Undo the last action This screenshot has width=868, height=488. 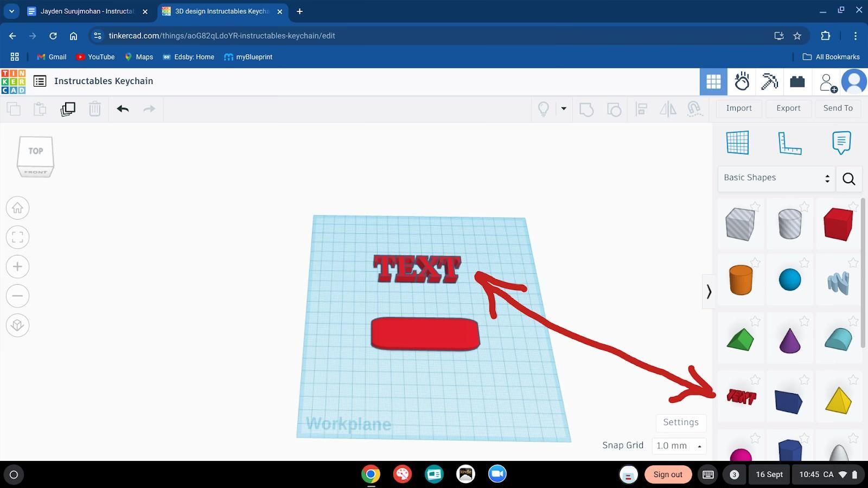(122, 108)
